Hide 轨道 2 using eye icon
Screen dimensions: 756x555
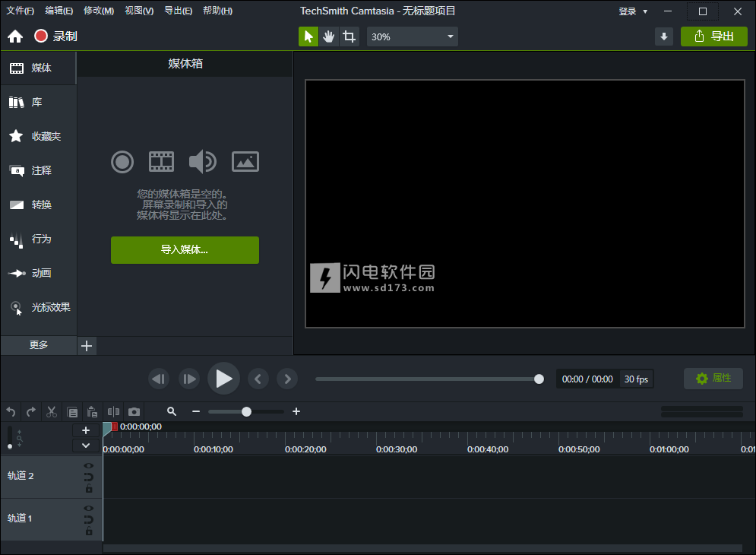click(89, 465)
